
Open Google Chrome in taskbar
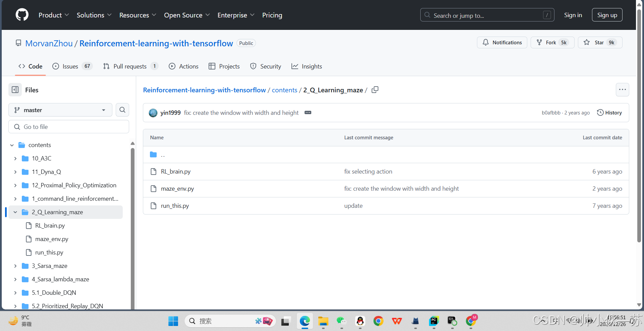(x=378, y=321)
